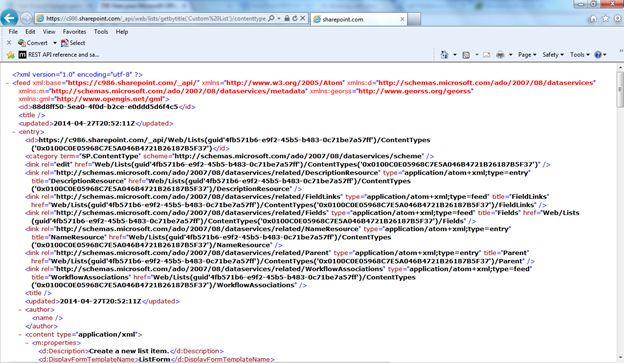Click the Convert toolbar button

tap(33, 43)
